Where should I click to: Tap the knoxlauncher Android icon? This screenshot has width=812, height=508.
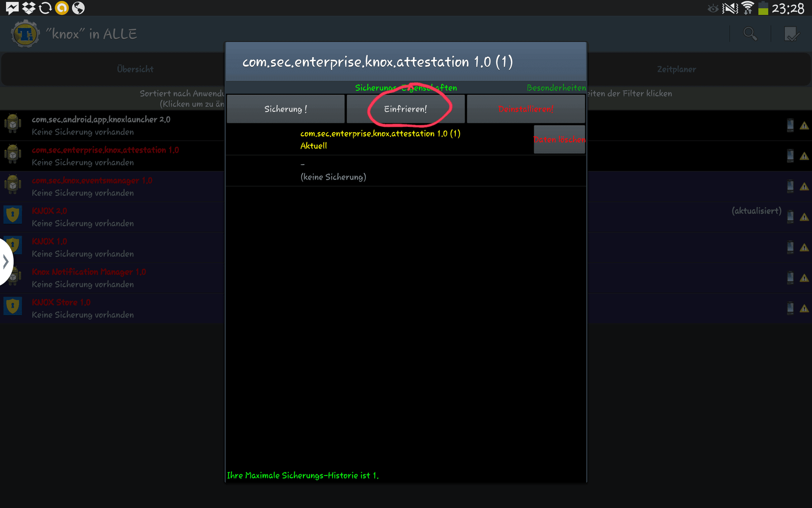pos(13,124)
